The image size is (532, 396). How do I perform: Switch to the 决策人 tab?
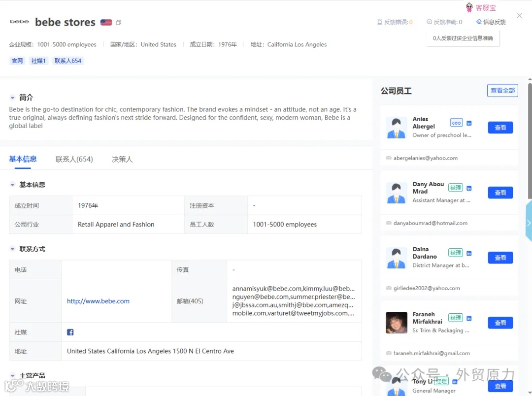pos(122,159)
